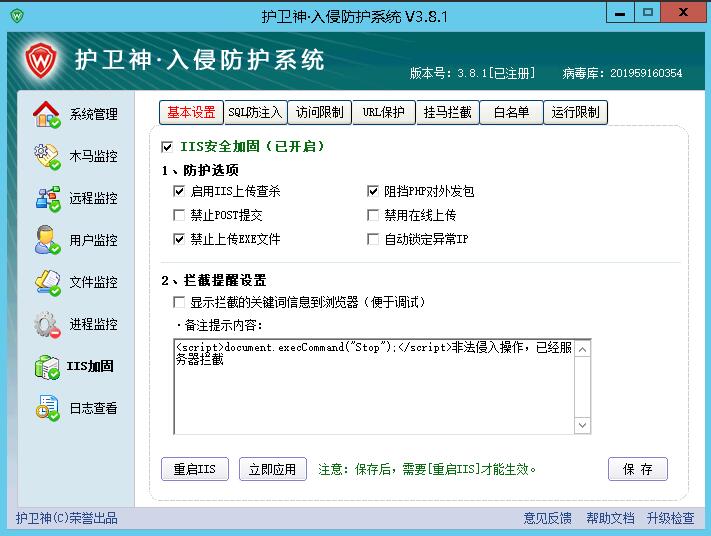Enable 禁止POST提交 checkbox

click(179, 215)
